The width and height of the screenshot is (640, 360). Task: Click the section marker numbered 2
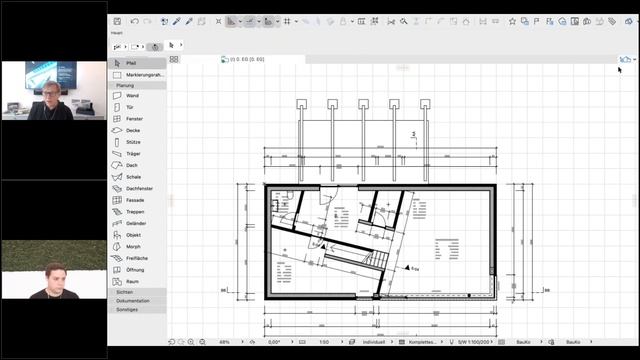coord(414,134)
